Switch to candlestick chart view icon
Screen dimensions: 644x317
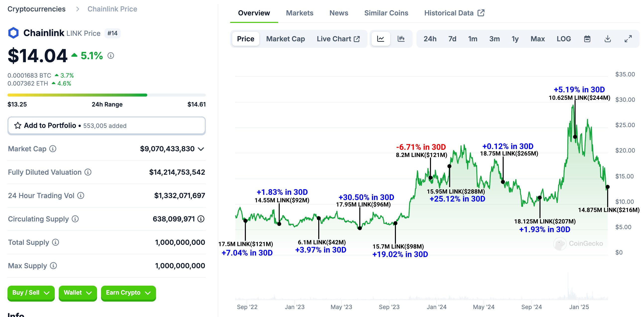coord(401,39)
